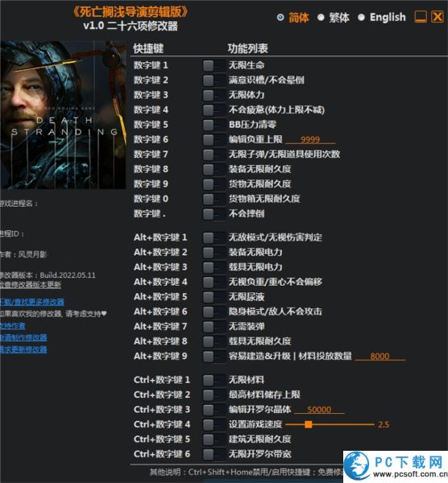Click the game speed slider handle
The height and width of the screenshot is (483, 448).
[x=308, y=424]
